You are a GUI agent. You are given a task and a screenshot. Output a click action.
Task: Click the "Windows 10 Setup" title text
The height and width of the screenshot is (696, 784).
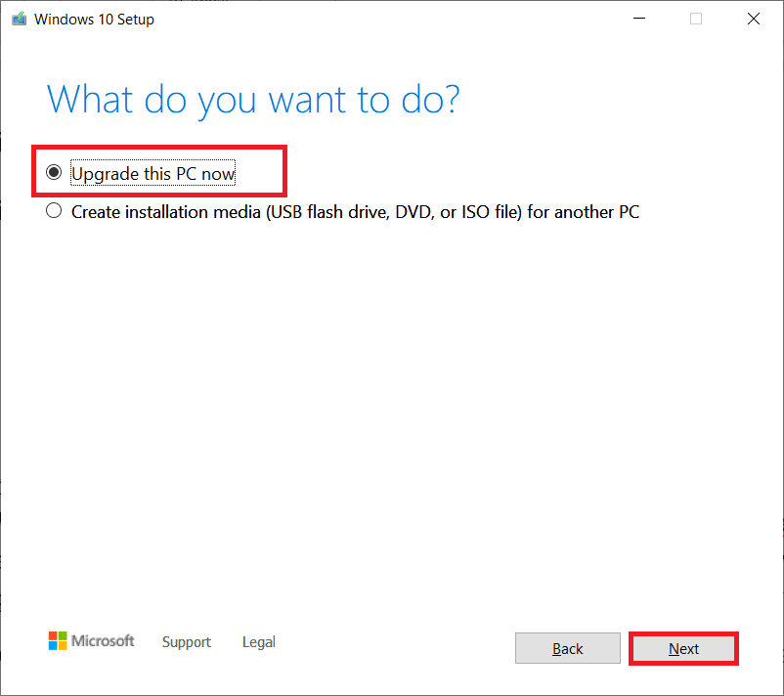pyautogui.click(x=94, y=20)
